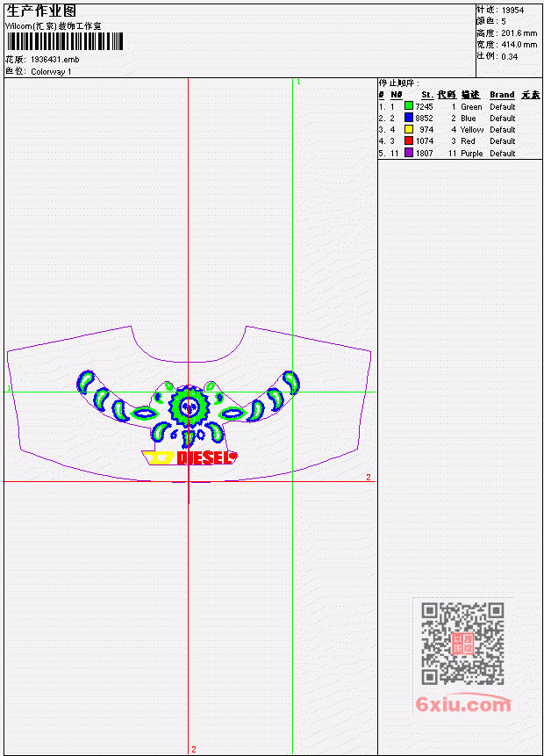
Task: Click the '代码' column header
Action: tap(447, 95)
